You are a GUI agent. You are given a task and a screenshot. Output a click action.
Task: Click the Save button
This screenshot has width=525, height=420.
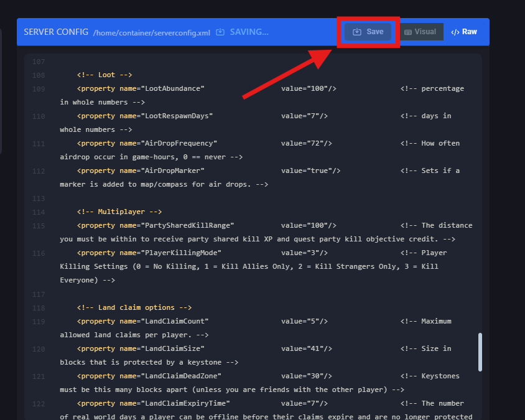pyautogui.click(x=368, y=32)
